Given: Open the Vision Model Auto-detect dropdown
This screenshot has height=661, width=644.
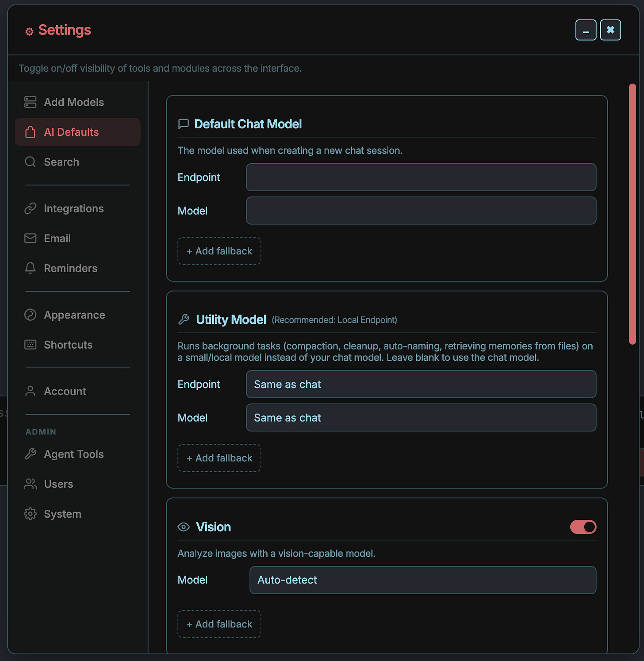Looking at the screenshot, I should (x=423, y=580).
